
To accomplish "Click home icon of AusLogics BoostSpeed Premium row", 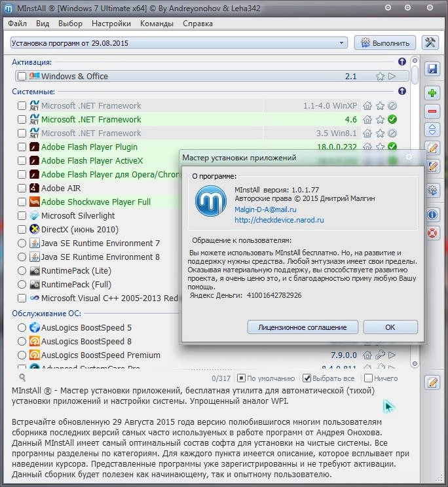I will [367, 355].
